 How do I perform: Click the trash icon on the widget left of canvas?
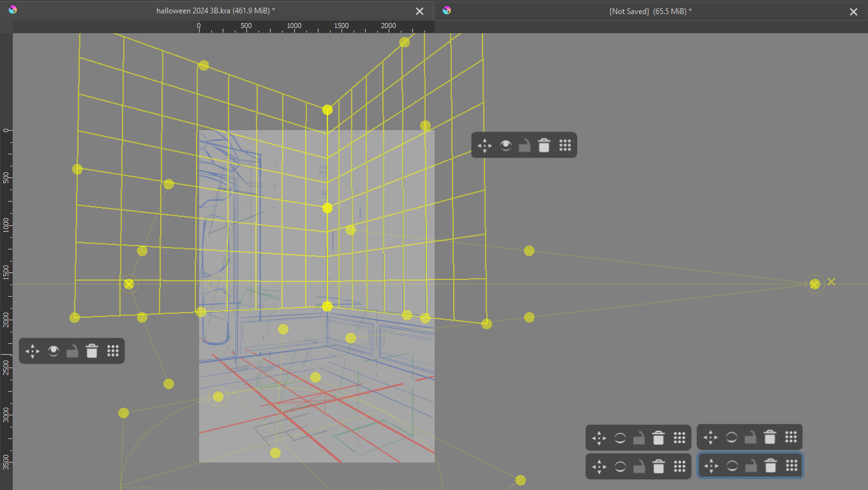point(92,351)
